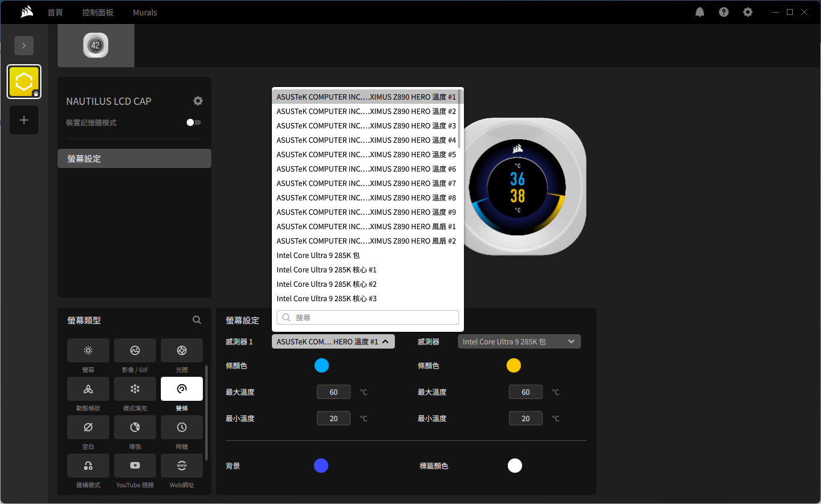Select Intel Core Ultra 9 285K 核心 #1
The width and height of the screenshot is (821, 504).
click(365, 269)
